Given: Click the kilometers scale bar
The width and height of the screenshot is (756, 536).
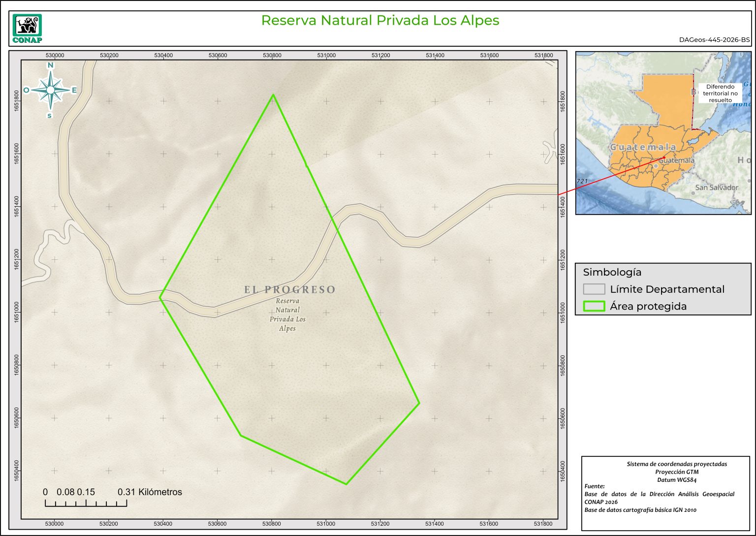Looking at the screenshot, I should coord(86,503).
